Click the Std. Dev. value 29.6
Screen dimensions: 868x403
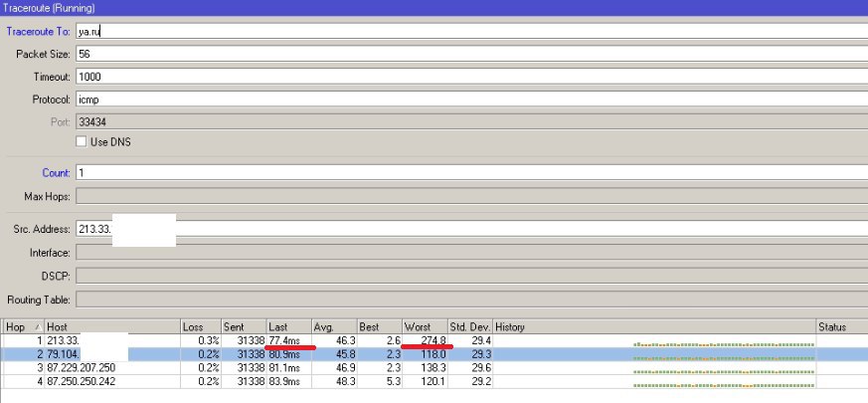(481, 367)
